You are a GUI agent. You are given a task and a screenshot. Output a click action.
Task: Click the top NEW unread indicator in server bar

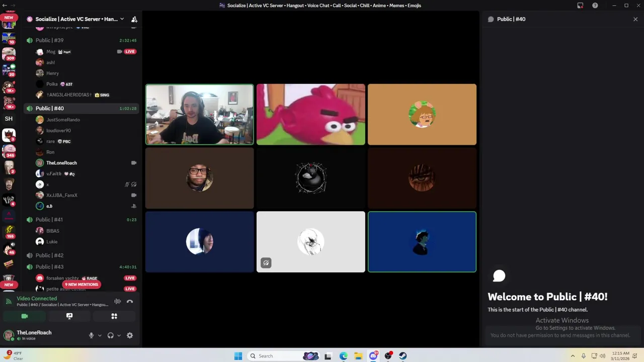(x=9, y=18)
